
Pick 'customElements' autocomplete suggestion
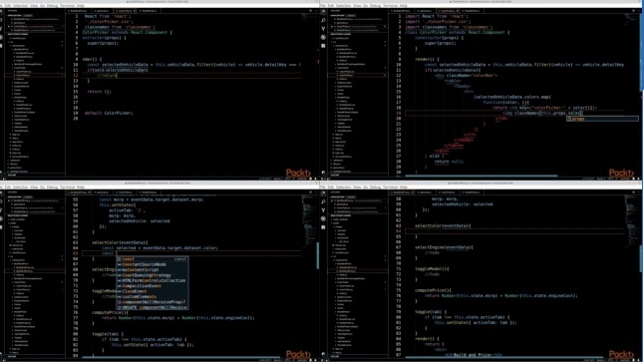click(153, 296)
